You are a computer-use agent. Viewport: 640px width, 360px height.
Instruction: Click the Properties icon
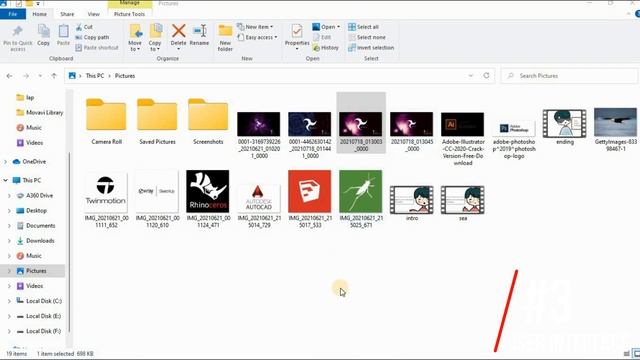297,31
